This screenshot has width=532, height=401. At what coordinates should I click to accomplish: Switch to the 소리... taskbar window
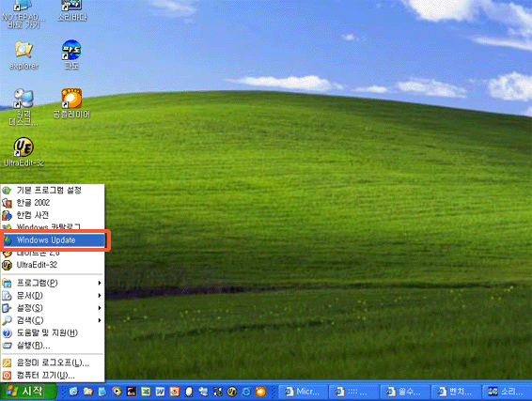[x=507, y=392]
